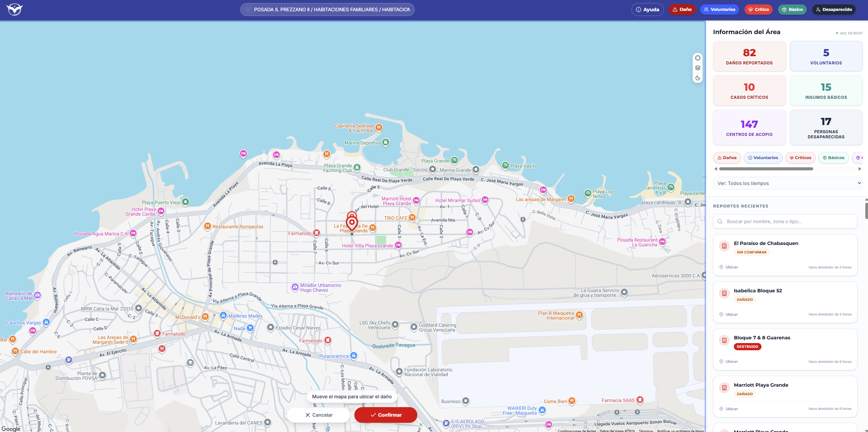Click right arrow of filter chip scrollbar
Viewport: 868px width, 432px height.
click(x=860, y=169)
